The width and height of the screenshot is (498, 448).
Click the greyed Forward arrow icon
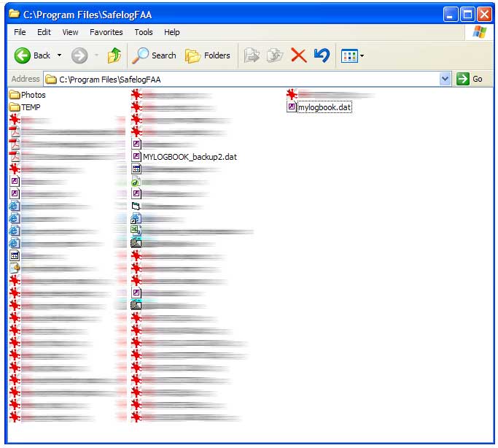pyautogui.click(x=79, y=55)
